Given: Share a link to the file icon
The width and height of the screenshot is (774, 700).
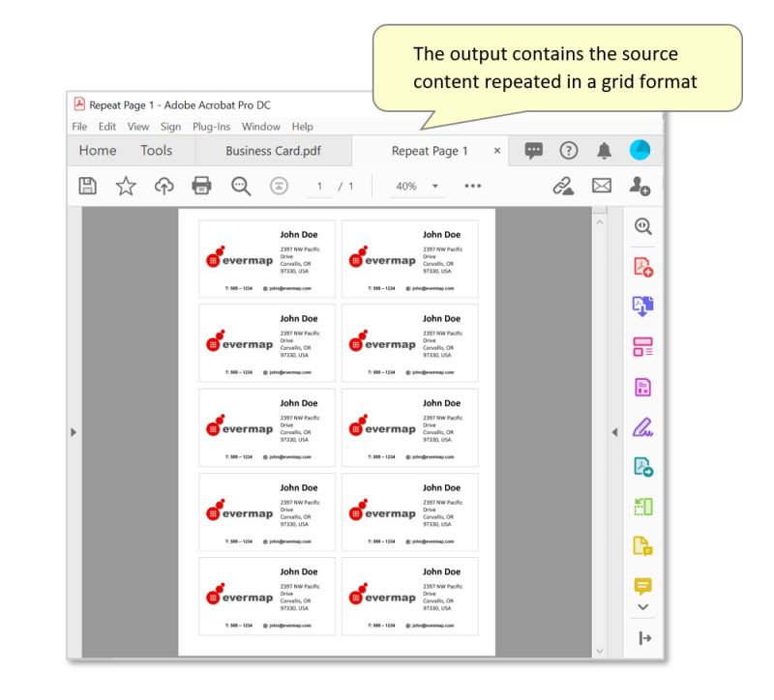Looking at the screenshot, I should click(x=563, y=186).
